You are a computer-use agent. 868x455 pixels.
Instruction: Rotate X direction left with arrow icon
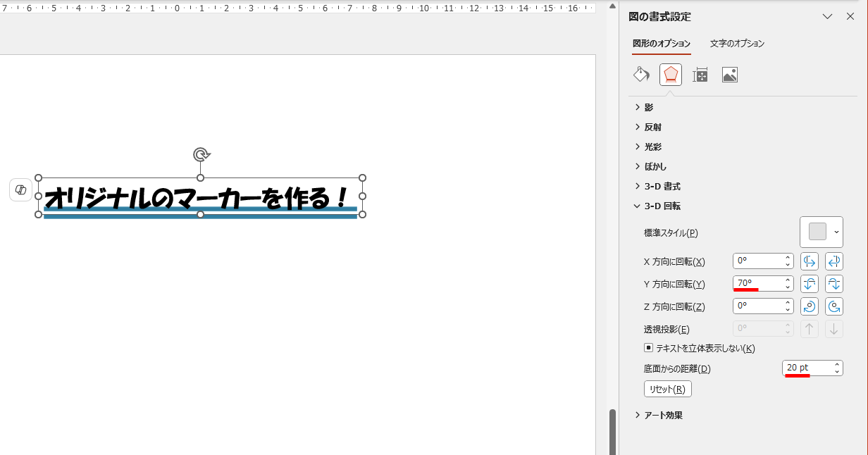tap(809, 261)
